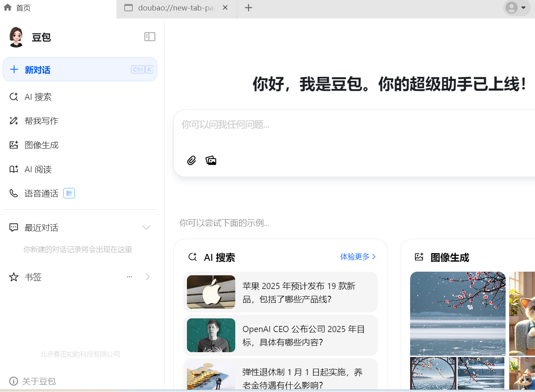Image resolution: width=535 pixels, height=392 pixels.
Task: Collapse the 最近对话 section chevron
Action: (x=146, y=227)
